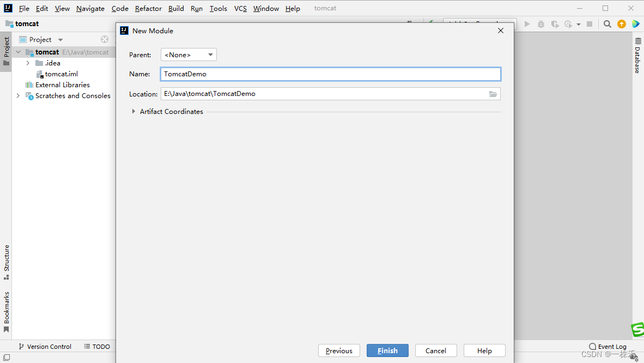Screen dimensions: 644x363
Task: Close the New Module dialog
Action: 500,31
